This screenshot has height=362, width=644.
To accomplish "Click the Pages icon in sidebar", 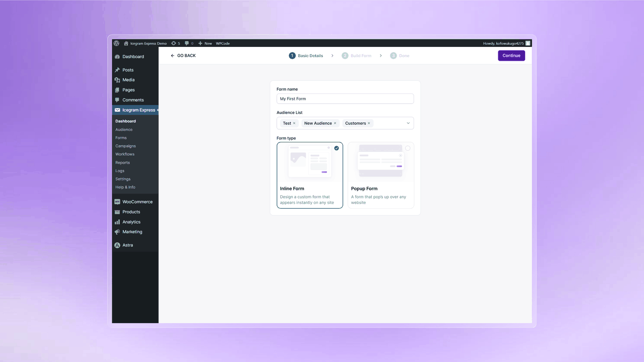I will [117, 90].
